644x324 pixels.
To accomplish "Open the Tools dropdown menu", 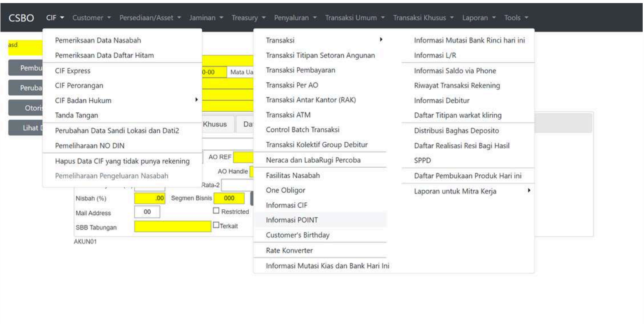I will pos(517,18).
